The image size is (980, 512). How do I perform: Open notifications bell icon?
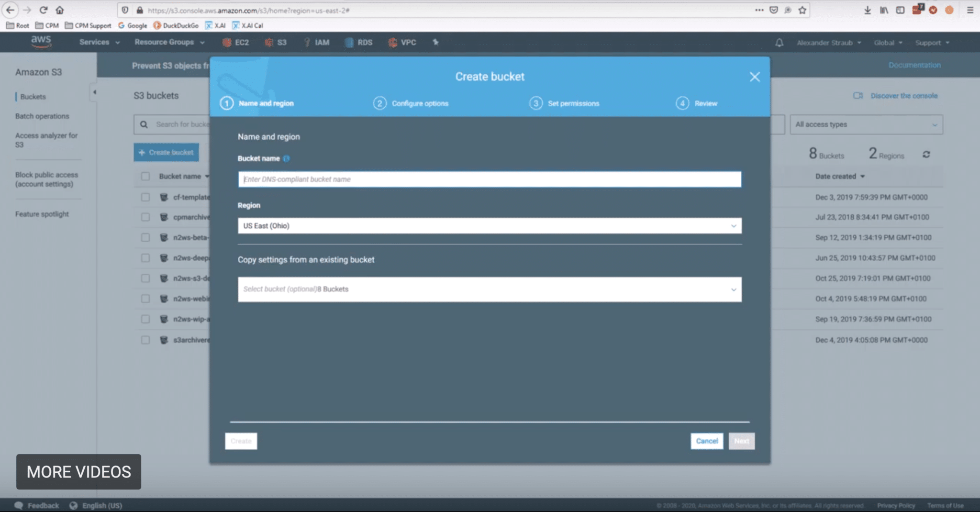pyautogui.click(x=779, y=43)
